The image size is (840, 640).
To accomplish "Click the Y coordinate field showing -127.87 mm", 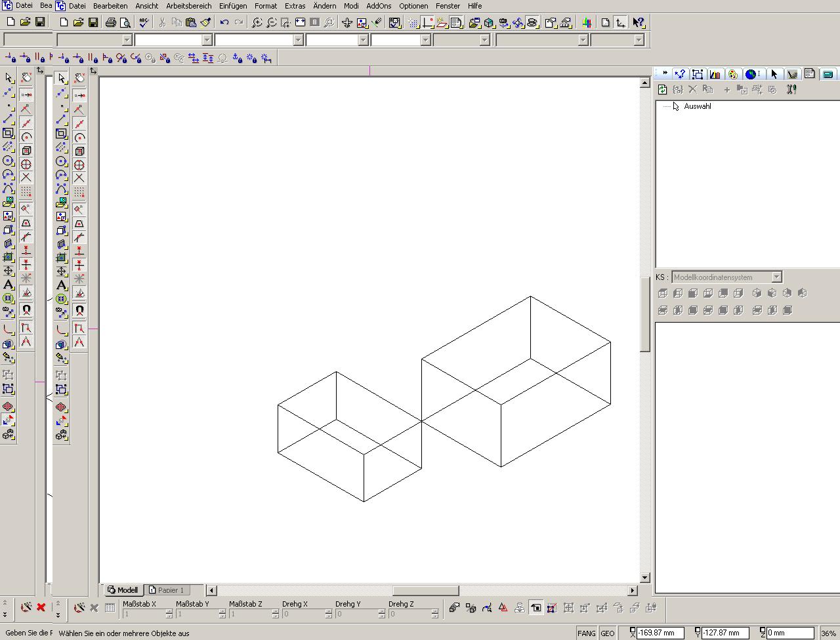I will [725, 633].
